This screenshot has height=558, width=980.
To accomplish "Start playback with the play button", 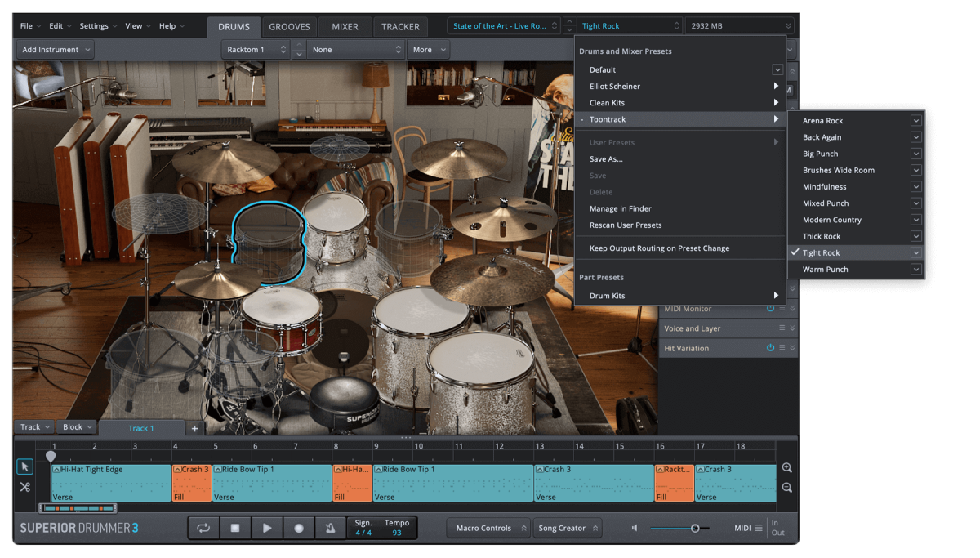I will pos(267,529).
